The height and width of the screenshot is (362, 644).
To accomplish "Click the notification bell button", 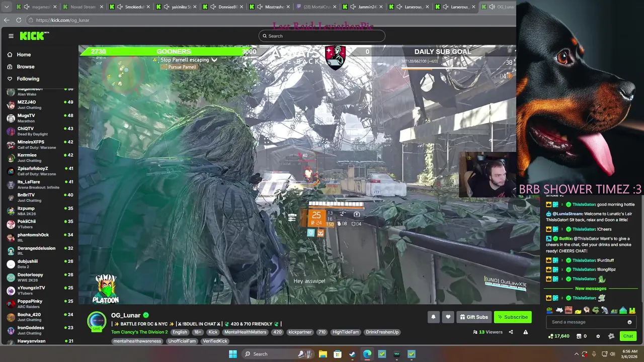I will tap(433, 317).
